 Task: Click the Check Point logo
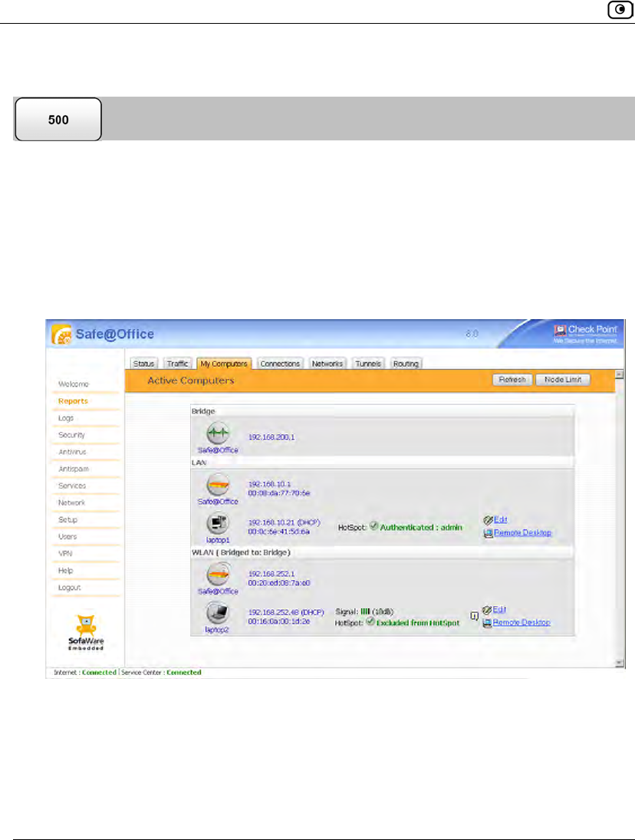[585, 333]
